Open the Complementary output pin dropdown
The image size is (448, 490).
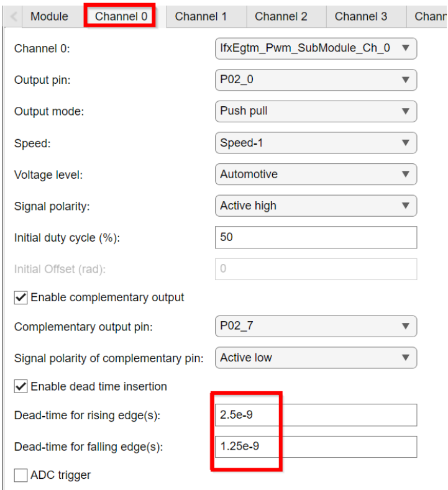tap(315, 326)
